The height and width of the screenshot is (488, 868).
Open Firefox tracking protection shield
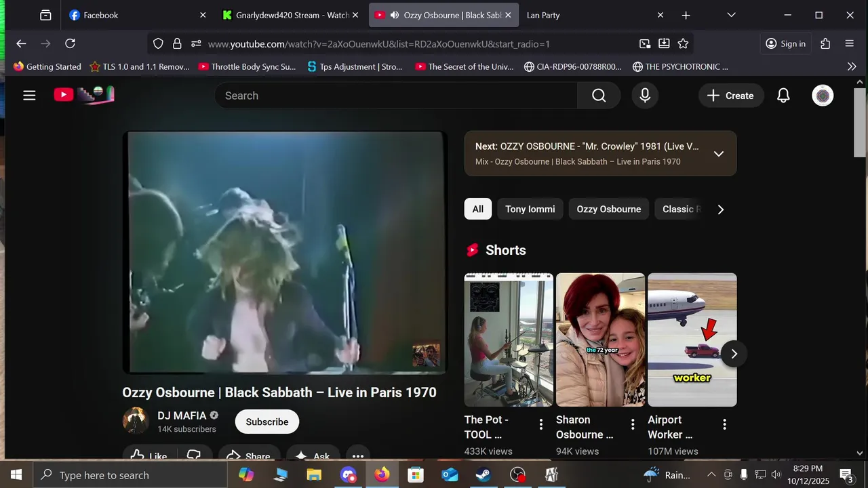pyautogui.click(x=158, y=43)
